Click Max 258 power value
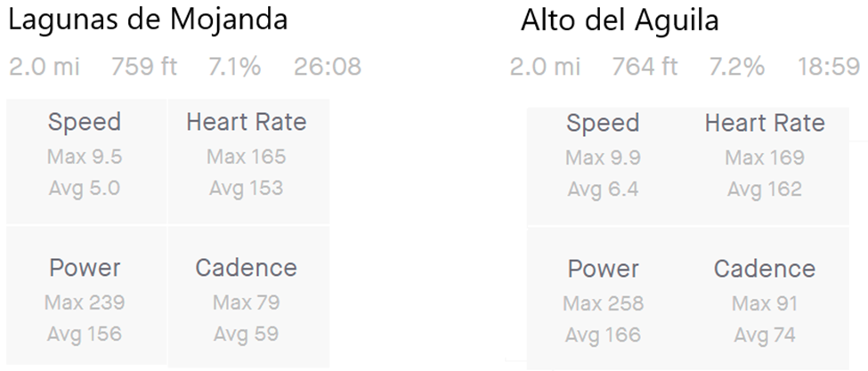This screenshot has width=868, height=371. tap(604, 303)
